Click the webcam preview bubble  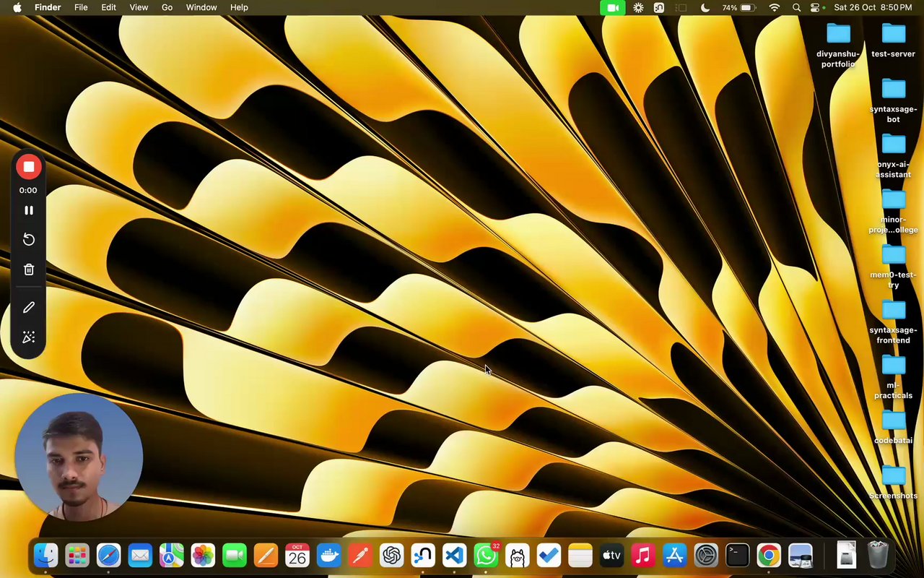pyautogui.click(x=79, y=457)
